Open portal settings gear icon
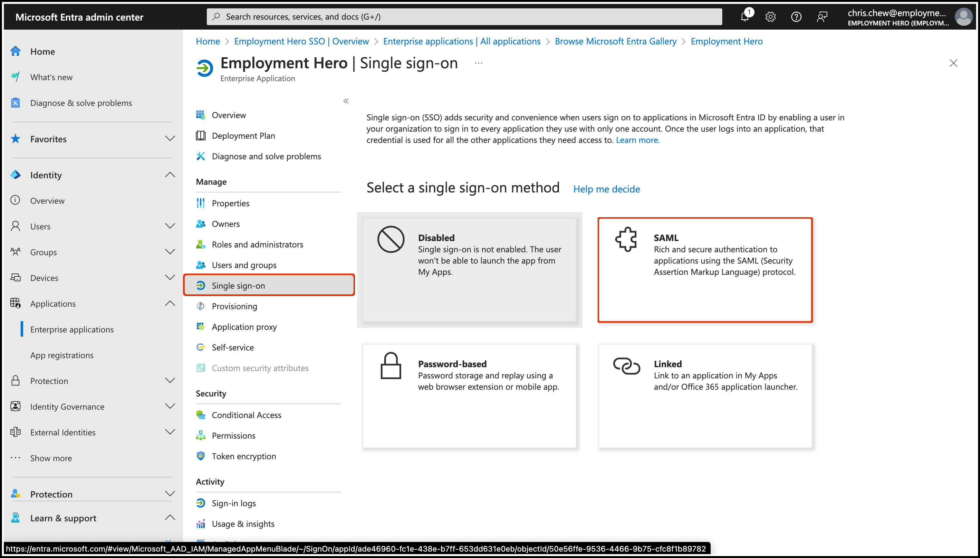This screenshot has height=558, width=980. coord(770,17)
